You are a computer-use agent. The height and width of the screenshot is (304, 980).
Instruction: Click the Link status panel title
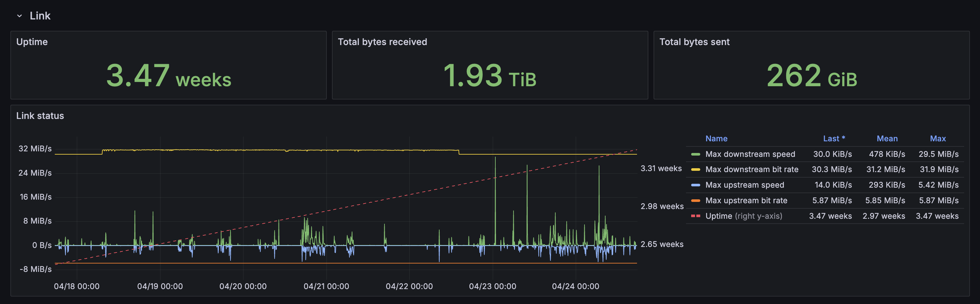click(x=40, y=116)
